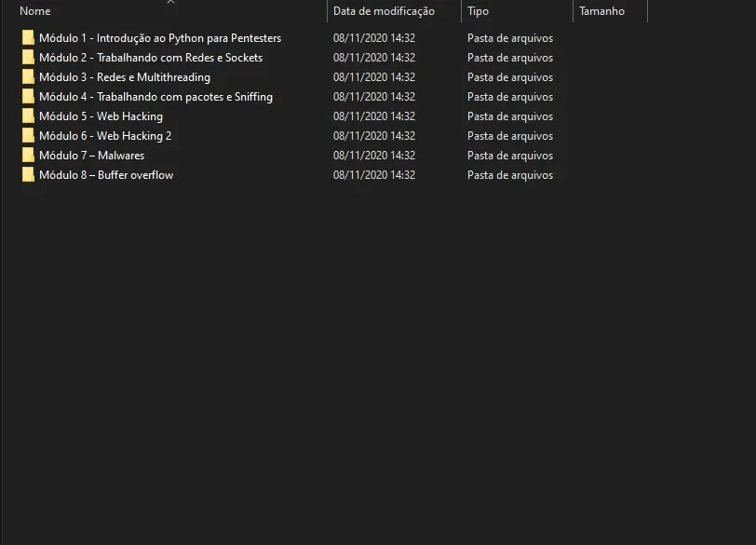The image size is (756, 545).
Task: Click the Tamanho column header
Action: pos(601,11)
